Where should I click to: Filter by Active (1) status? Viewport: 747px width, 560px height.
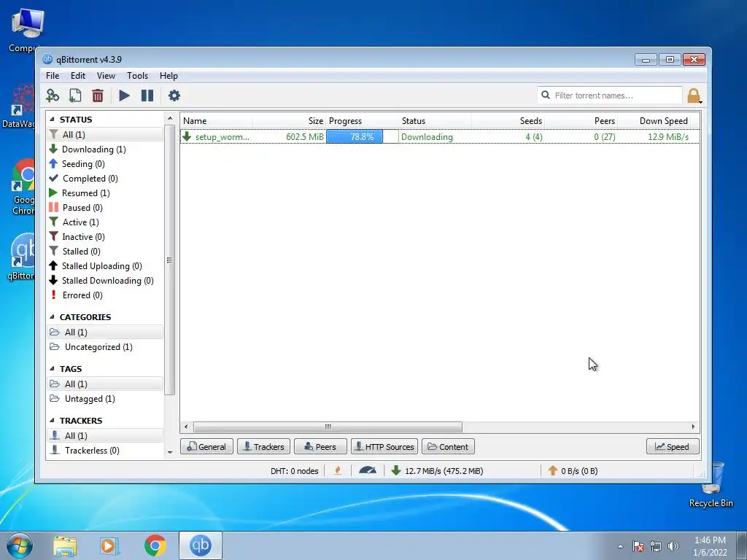pos(80,222)
